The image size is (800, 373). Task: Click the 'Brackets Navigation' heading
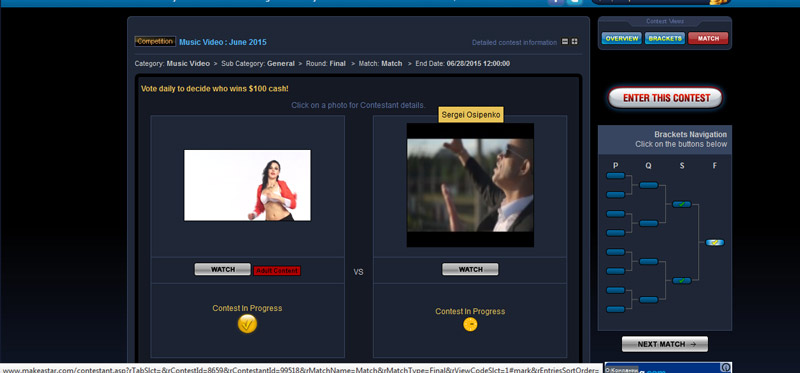pyautogui.click(x=690, y=135)
